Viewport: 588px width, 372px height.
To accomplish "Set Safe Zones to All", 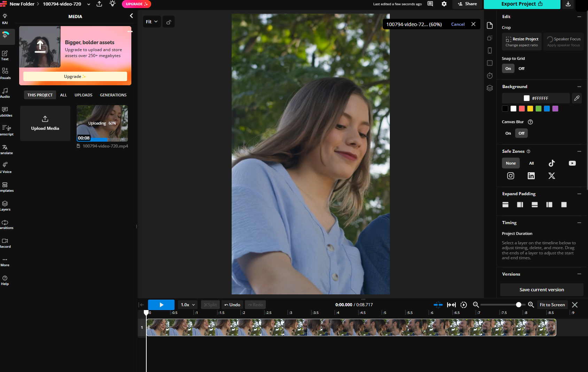I will click(531, 163).
